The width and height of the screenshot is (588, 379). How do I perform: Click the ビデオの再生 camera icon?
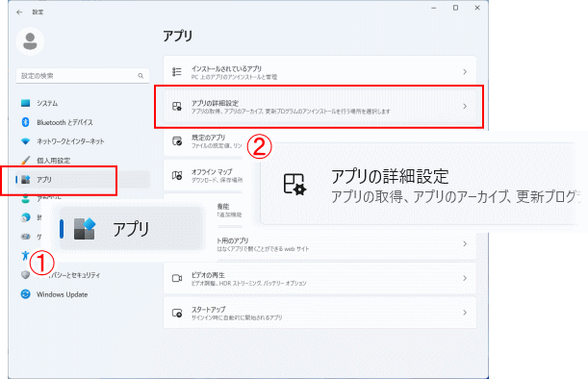pyautogui.click(x=177, y=278)
